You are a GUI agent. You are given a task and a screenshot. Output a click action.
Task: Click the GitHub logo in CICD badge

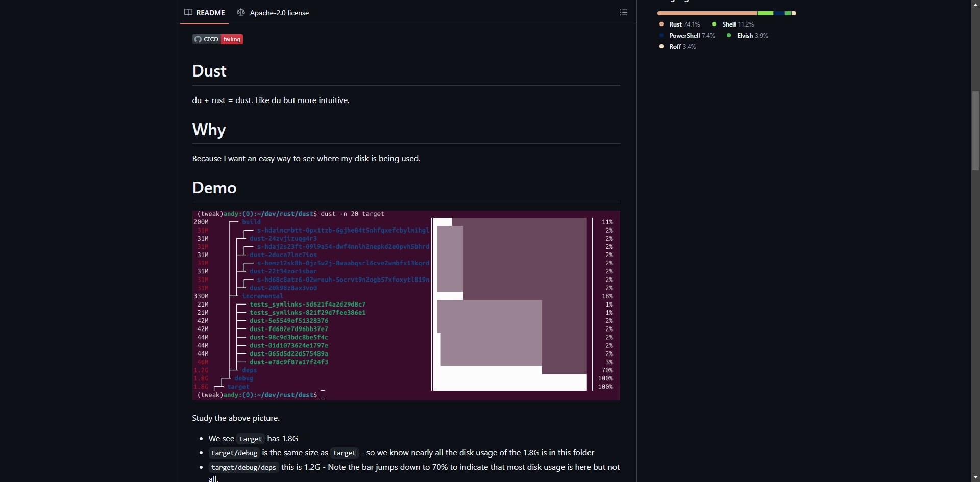(x=198, y=39)
